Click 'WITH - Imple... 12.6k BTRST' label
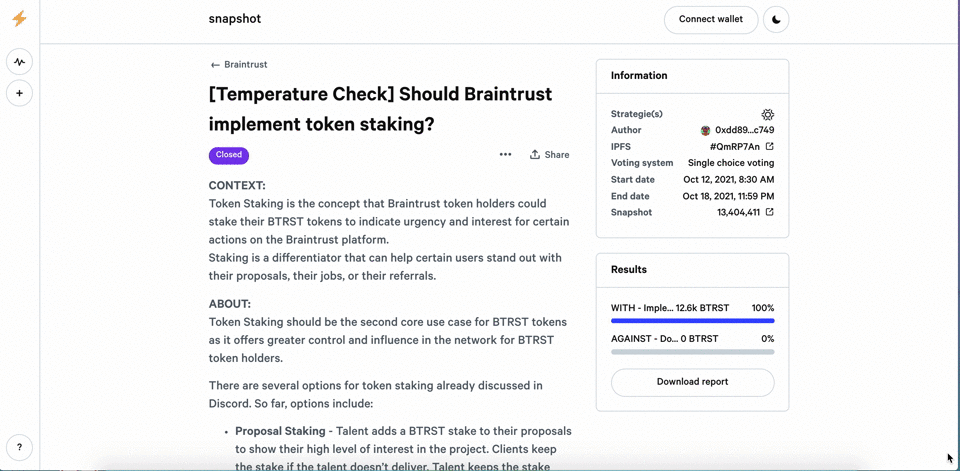This screenshot has height=471, width=960. pos(670,308)
